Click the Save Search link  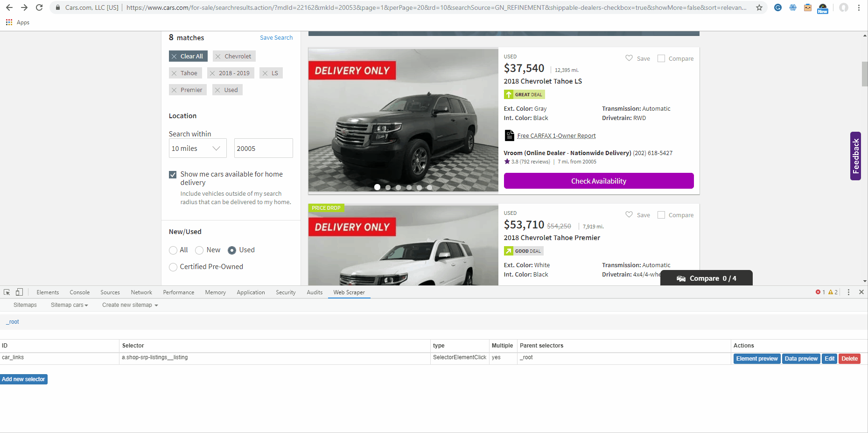pyautogui.click(x=276, y=38)
